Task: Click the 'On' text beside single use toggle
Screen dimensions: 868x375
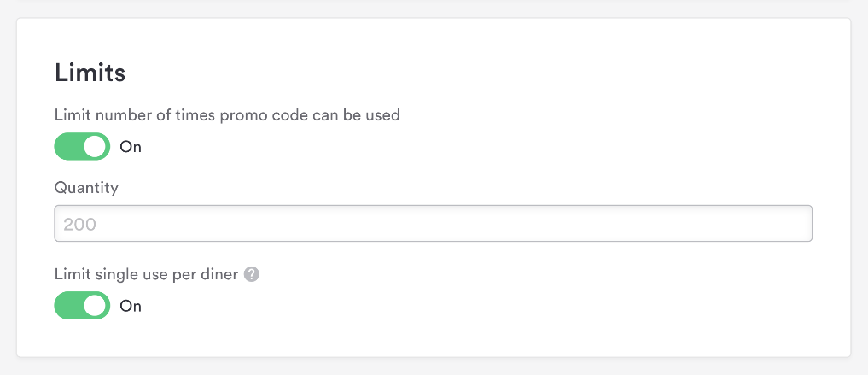Action: [131, 306]
